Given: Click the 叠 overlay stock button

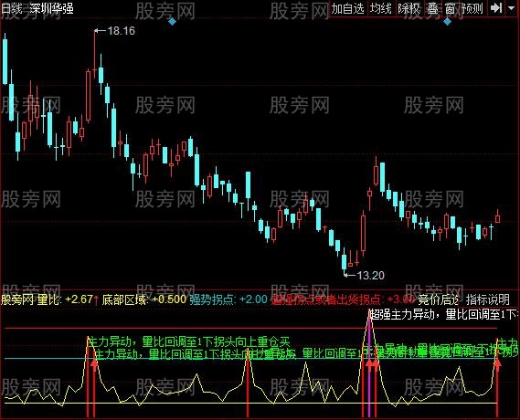Looking at the screenshot, I should click(x=432, y=8).
